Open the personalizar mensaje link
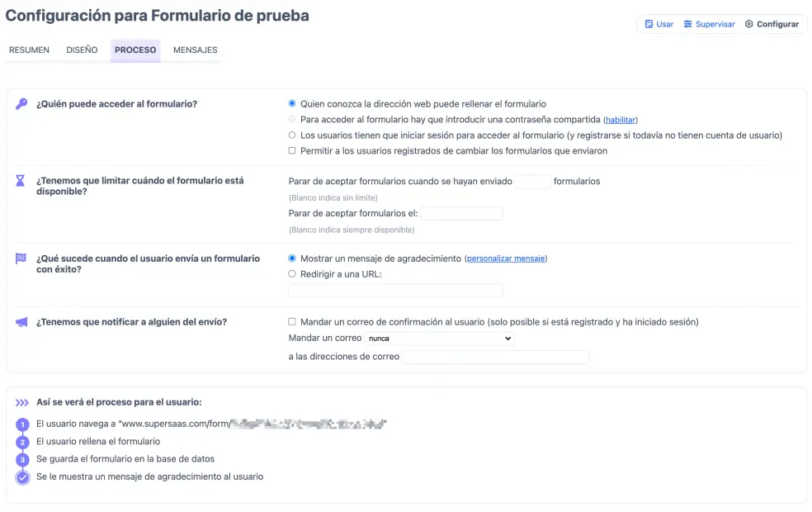Viewport: 812px width, 512px height. 506,258
